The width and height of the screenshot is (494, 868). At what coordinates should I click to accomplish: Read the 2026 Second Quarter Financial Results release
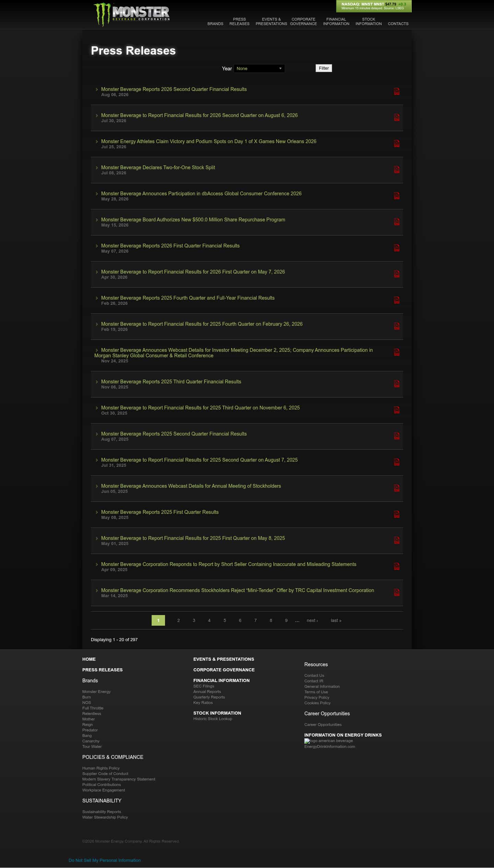[x=174, y=89]
